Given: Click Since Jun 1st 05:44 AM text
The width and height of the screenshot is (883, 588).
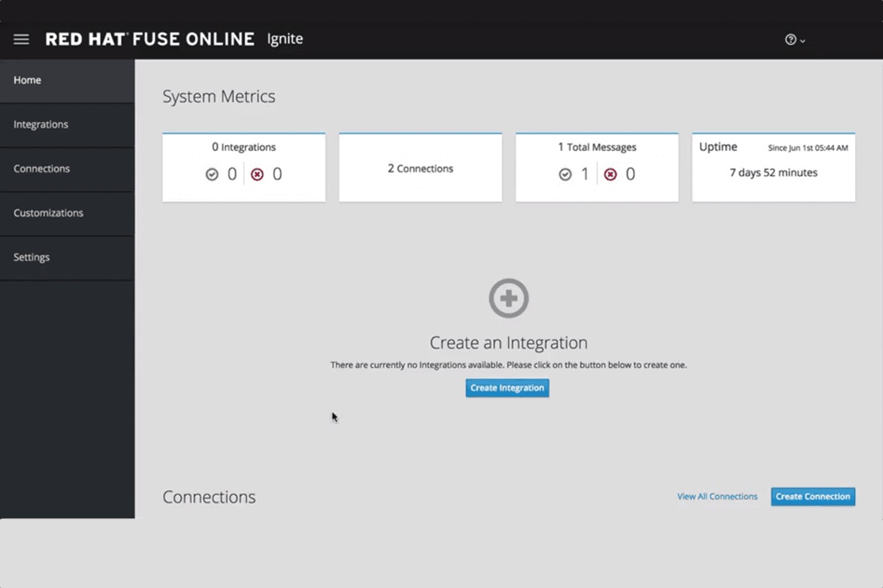Looking at the screenshot, I should [x=807, y=147].
